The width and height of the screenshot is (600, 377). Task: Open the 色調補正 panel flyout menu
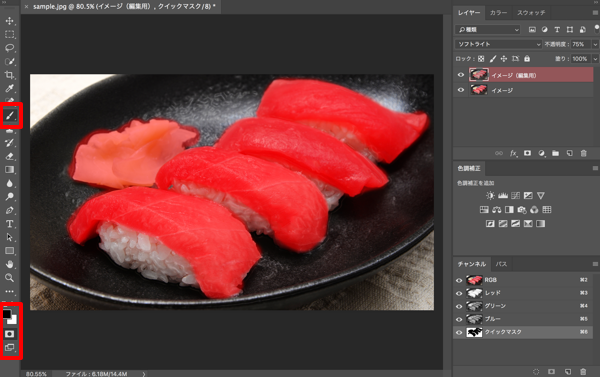pyautogui.click(x=595, y=168)
